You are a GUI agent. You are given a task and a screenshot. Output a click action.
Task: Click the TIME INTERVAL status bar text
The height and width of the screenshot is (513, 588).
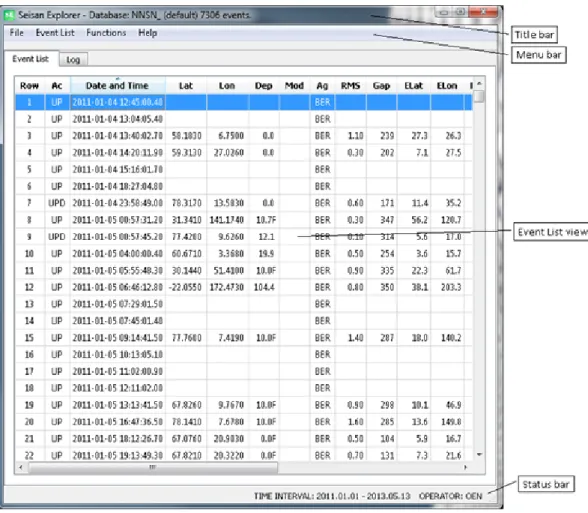pyautogui.click(x=332, y=496)
